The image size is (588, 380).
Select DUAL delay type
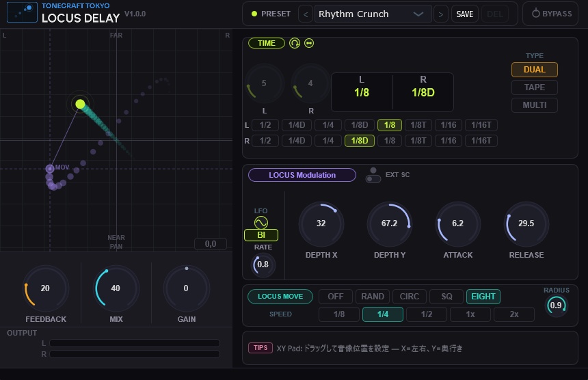pos(535,70)
